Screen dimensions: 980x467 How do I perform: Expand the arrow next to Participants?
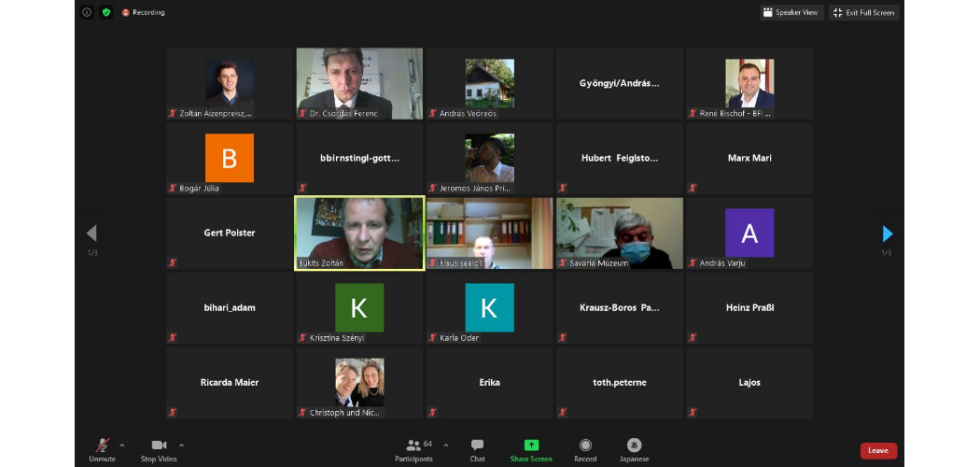click(445, 446)
